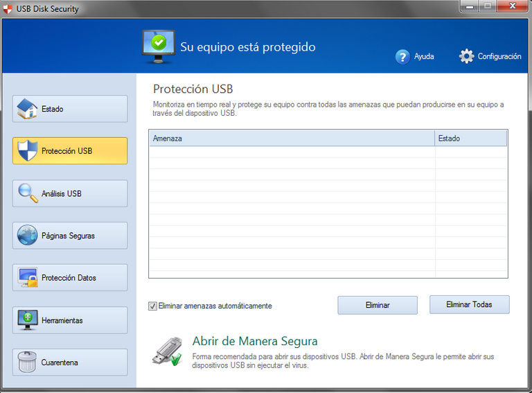532x393 pixels.
Task: Click the gear icon for Configuración
Action: [x=466, y=56]
